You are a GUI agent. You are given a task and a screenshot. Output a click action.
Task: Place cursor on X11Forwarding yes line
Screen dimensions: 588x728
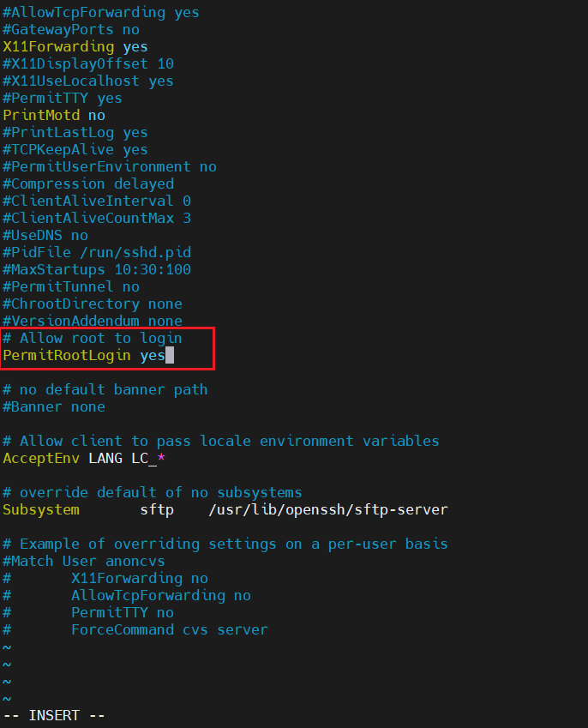[x=75, y=47]
